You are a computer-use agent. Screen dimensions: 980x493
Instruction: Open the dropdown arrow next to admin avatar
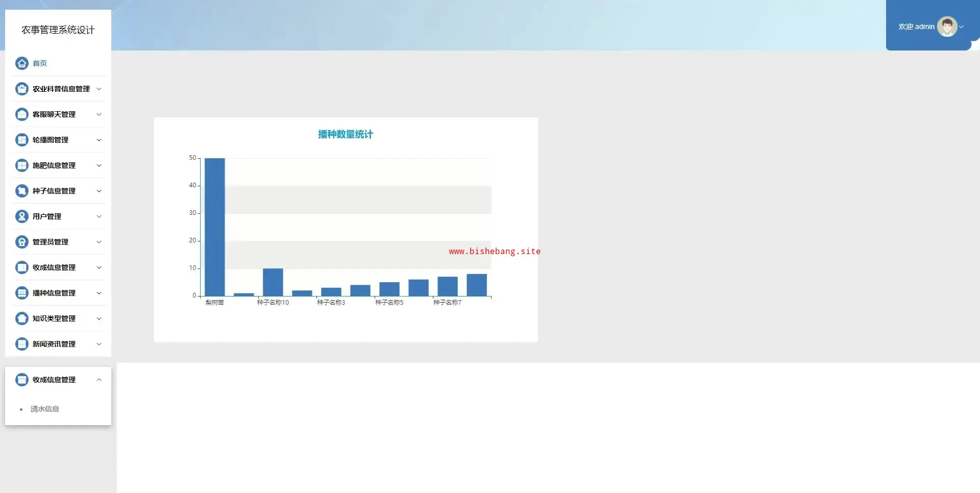962,27
